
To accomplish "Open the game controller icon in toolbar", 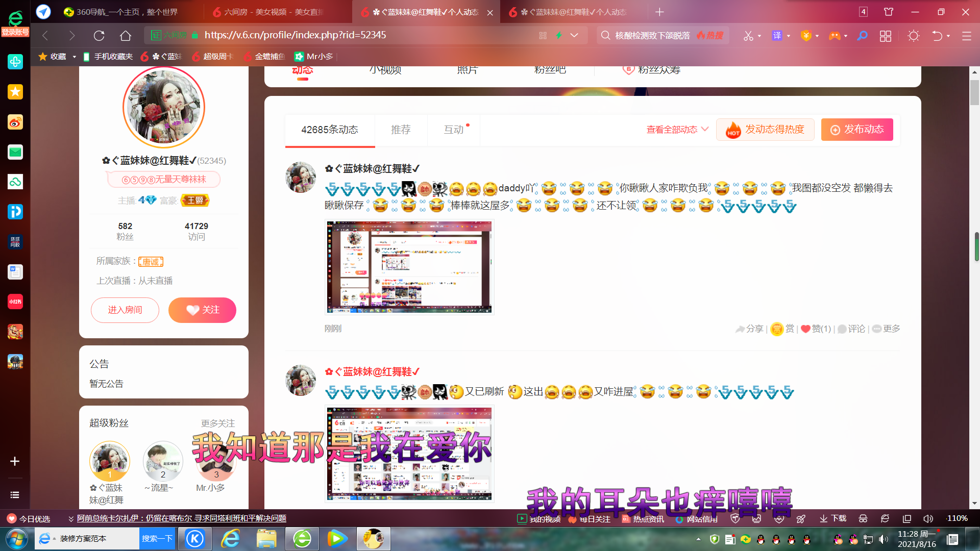I will (x=835, y=36).
